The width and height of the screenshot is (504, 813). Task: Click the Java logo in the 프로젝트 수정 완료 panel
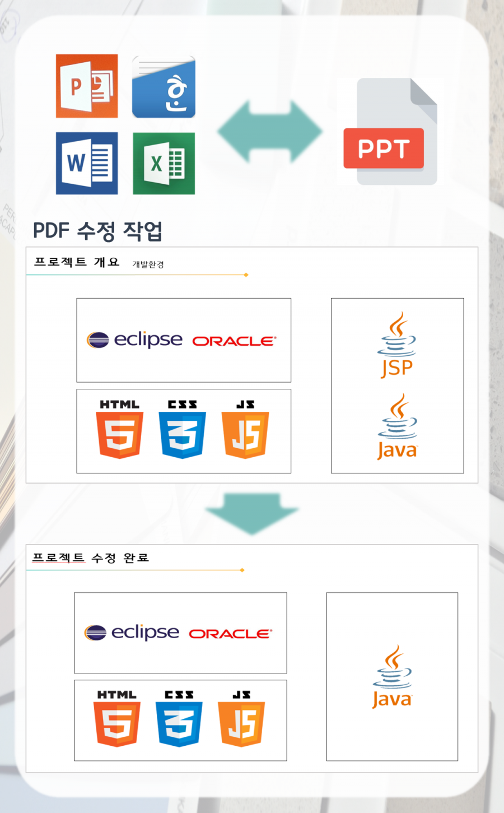pyautogui.click(x=392, y=677)
